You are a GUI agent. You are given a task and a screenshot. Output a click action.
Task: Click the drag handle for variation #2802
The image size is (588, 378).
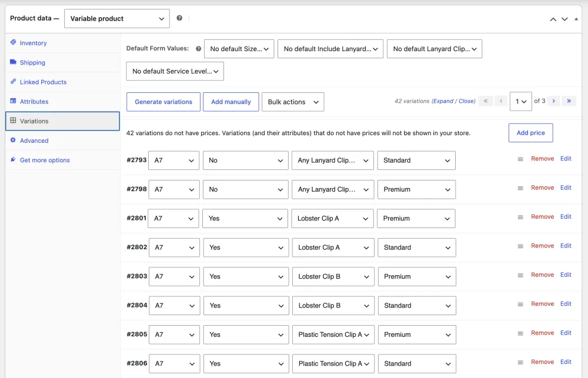click(x=520, y=246)
